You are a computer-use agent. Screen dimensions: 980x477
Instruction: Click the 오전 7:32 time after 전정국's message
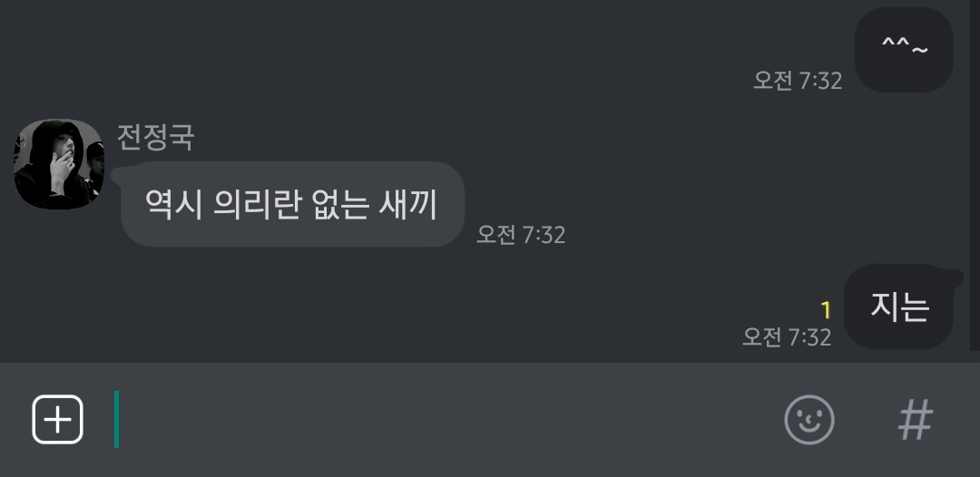pos(521,235)
